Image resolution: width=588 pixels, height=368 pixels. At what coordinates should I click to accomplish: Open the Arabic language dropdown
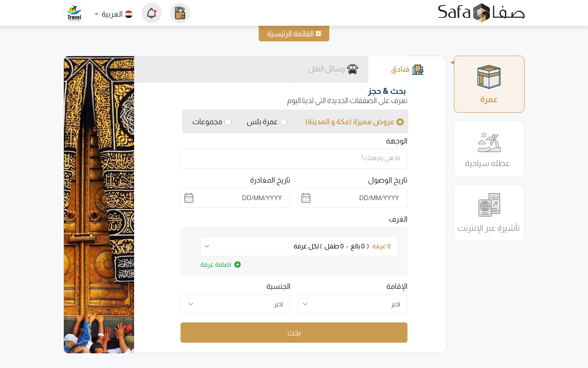point(113,14)
